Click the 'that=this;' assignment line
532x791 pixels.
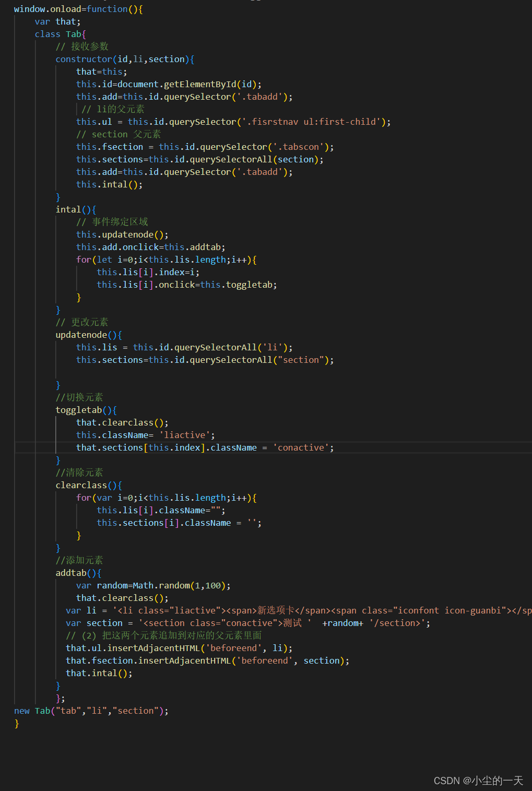point(101,72)
